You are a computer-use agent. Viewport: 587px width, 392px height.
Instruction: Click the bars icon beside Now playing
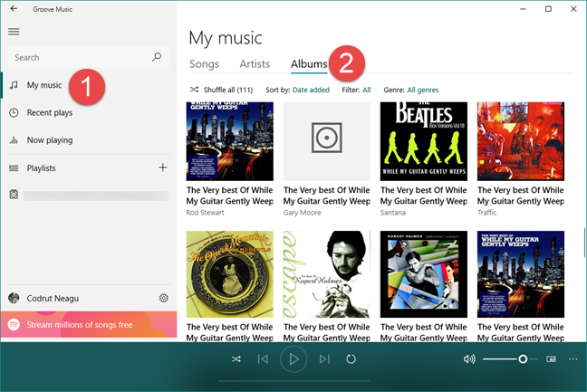(14, 140)
